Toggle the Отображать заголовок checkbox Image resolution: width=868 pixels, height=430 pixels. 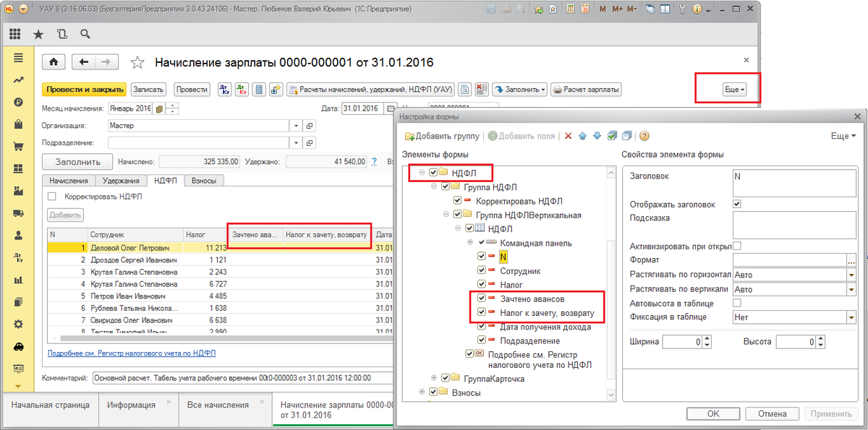(737, 205)
